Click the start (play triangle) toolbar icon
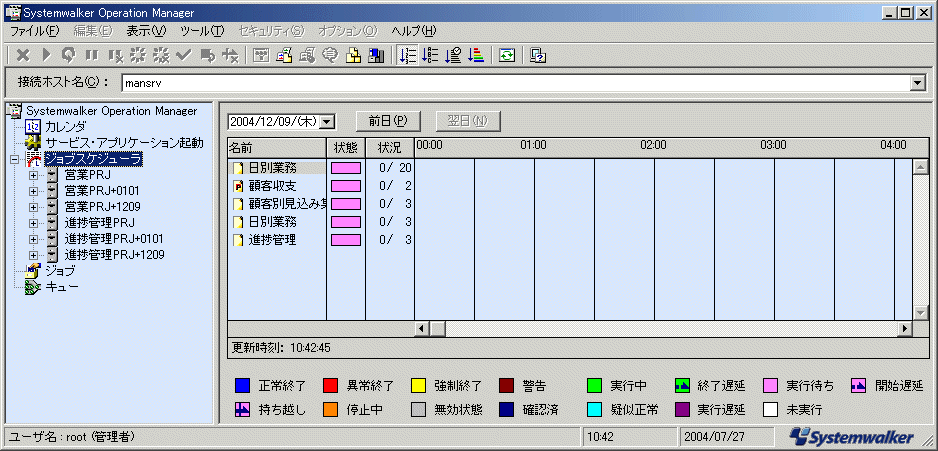Viewport: 938px width, 451px height. coord(46,56)
